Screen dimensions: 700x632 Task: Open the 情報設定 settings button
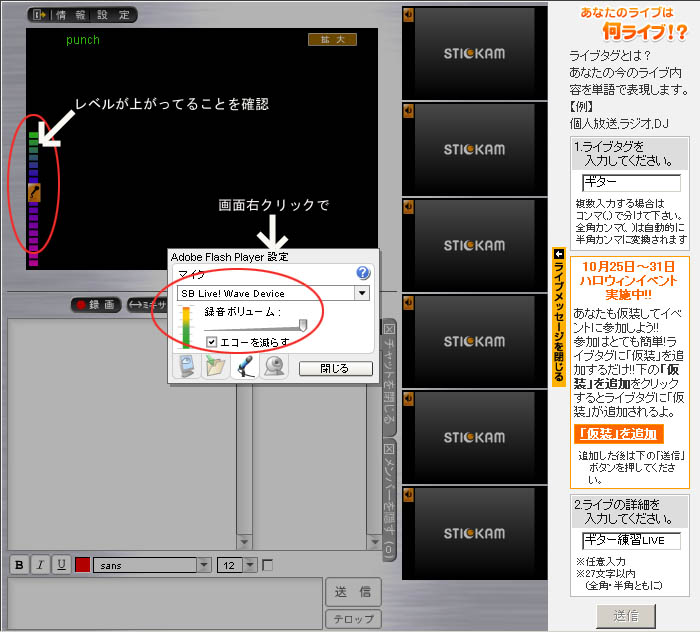[82, 15]
